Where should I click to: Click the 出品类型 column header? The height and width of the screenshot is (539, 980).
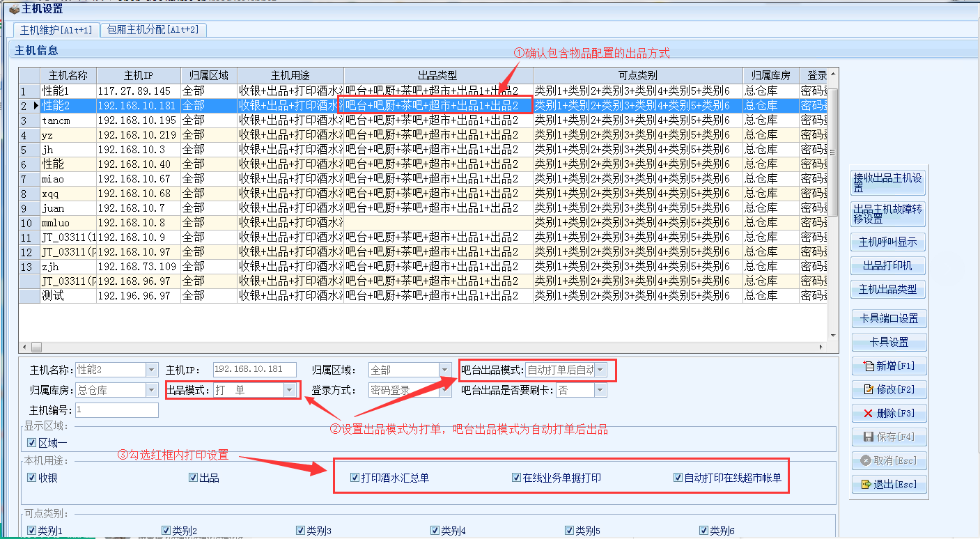click(438, 75)
